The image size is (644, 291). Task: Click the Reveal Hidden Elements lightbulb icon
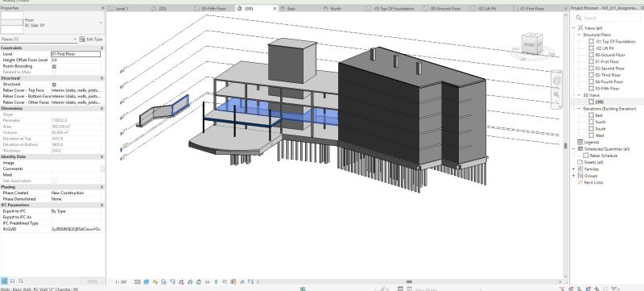coord(216,282)
